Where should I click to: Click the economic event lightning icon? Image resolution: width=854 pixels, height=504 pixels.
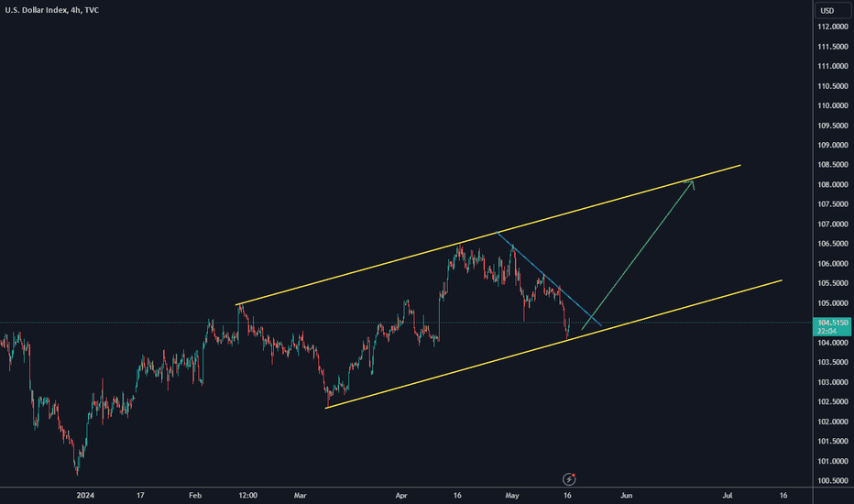(569, 479)
